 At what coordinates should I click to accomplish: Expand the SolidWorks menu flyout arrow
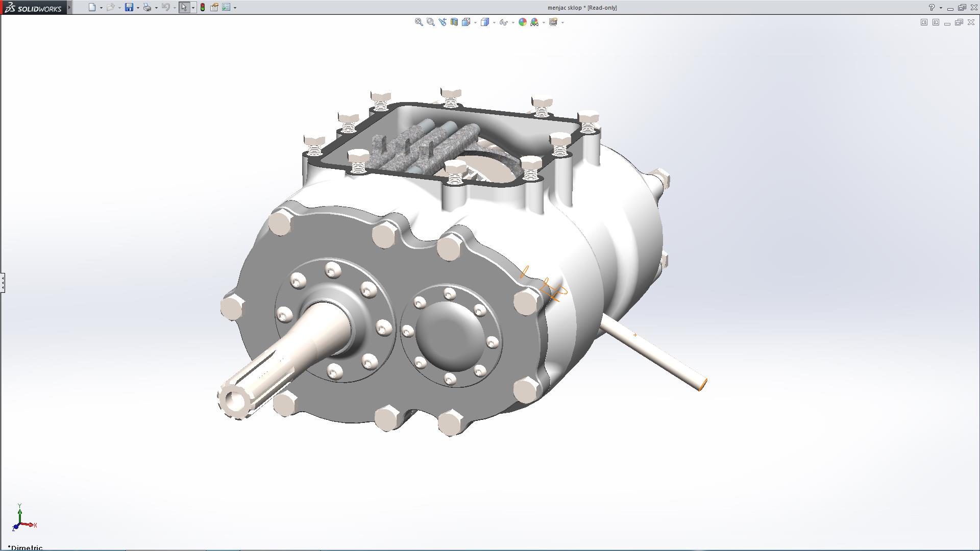tap(69, 8)
